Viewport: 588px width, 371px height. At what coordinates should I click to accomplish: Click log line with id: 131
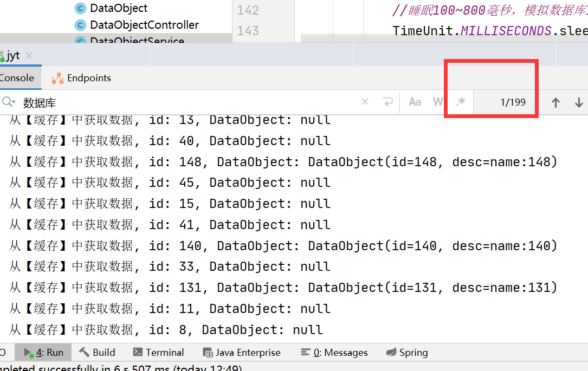[283, 288]
